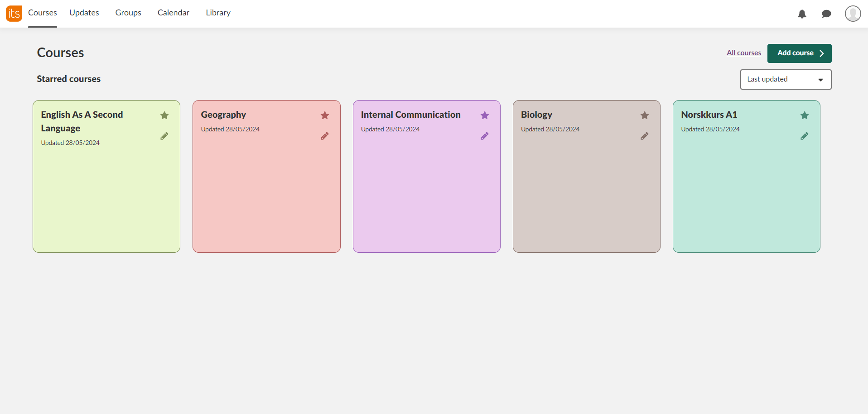Click the pencil icon on Biology card

(x=645, y=136)
